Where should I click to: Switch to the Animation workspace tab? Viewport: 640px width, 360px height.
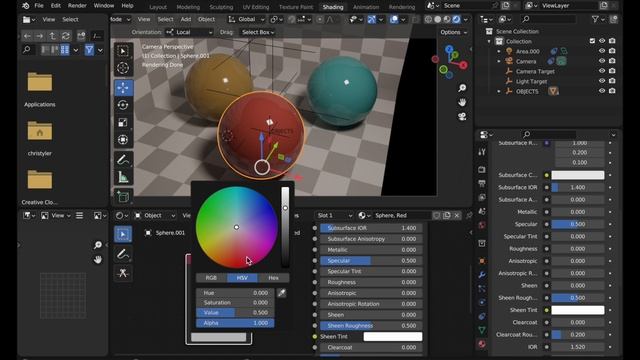(x=366, y=7)
